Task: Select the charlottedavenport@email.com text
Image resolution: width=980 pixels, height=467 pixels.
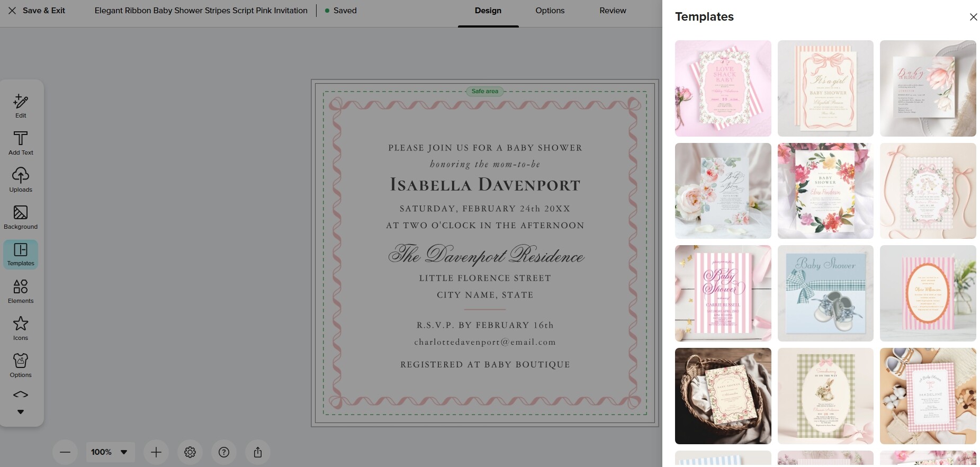Action: click(485, 342)
